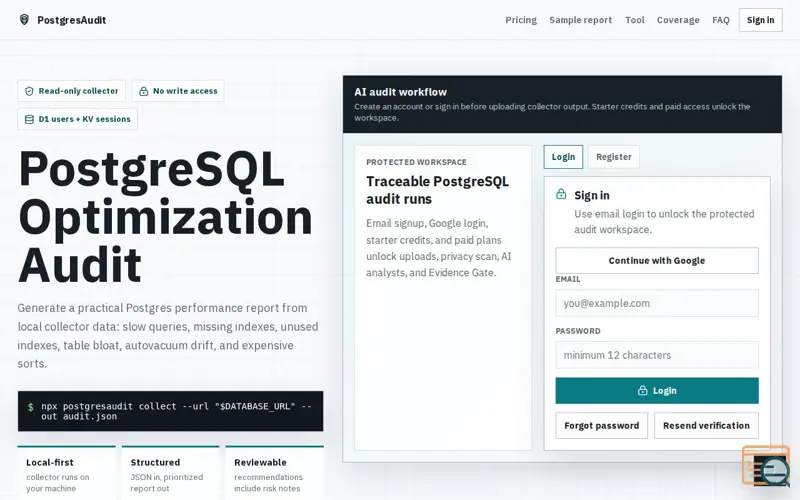The height and width of the screenshot is (500, 800).
Task: Click Traceable PostgreSQL audit runs heading
Action: pyautogui.click(x=437, y=190)
